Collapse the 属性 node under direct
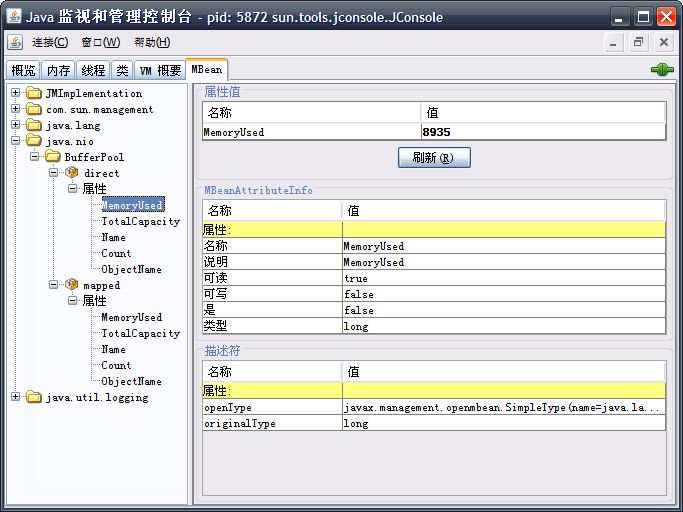This screenshot has width=683, height=512. [x=73, y=188]
